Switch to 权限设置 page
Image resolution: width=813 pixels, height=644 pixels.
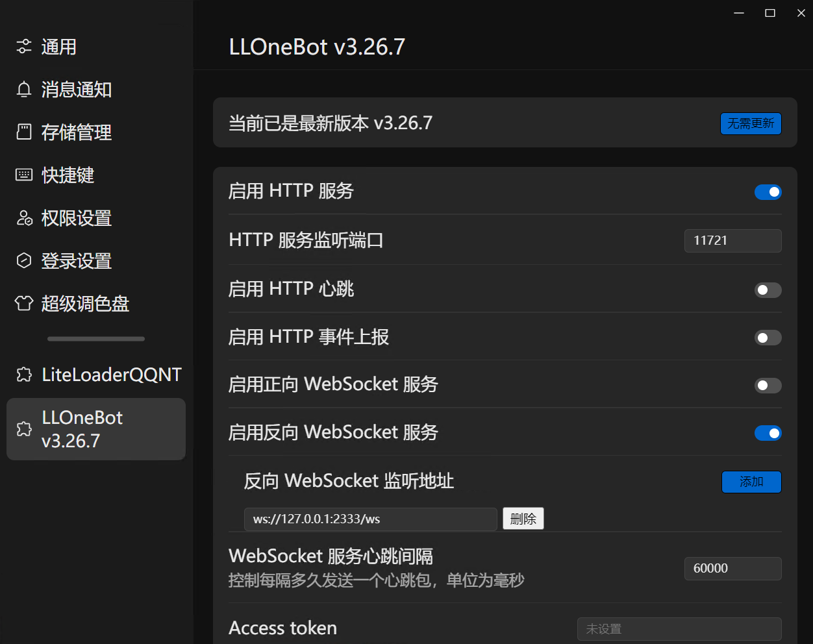[96, 218]
